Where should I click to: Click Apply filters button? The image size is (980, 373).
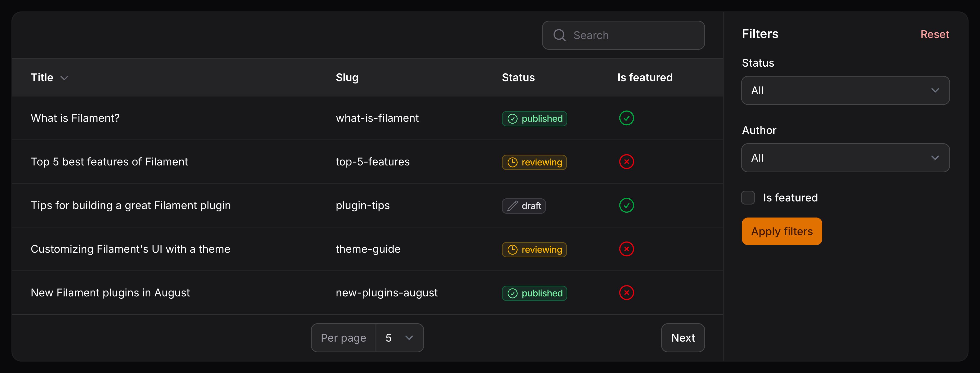click(781, 231)
